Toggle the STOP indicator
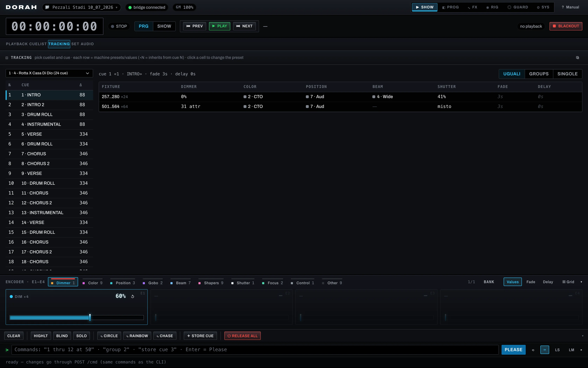 click(x=119, y=26)
